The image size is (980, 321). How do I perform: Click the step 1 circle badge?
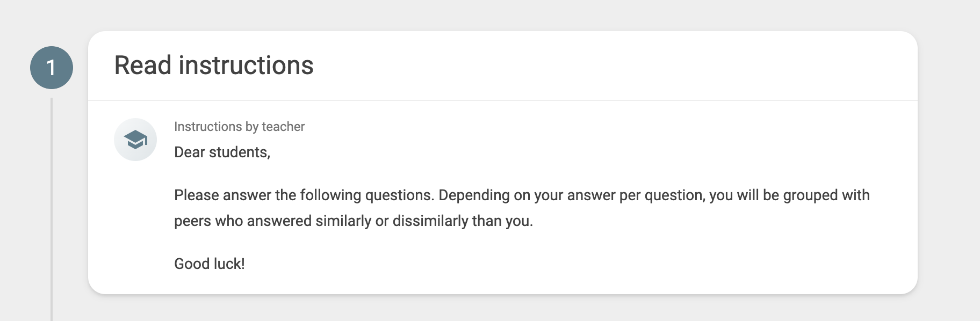(x=52, y=68)
